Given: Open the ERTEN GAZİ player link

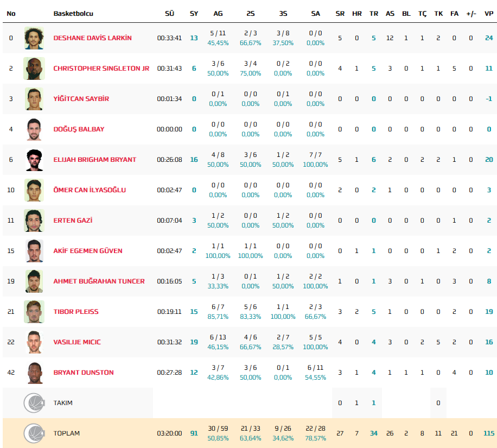Looking at the screenshot, I should point(73,220).
